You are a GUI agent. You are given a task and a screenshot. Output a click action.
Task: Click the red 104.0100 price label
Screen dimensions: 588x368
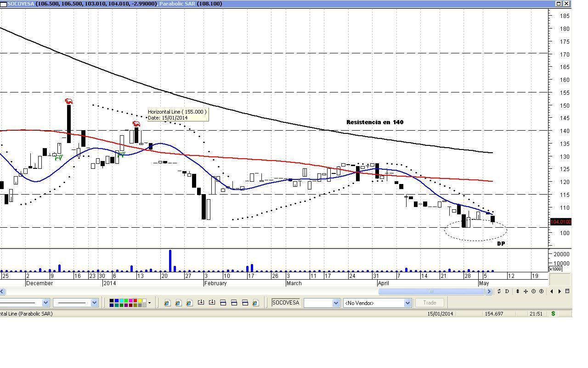[x=560, y=222]
